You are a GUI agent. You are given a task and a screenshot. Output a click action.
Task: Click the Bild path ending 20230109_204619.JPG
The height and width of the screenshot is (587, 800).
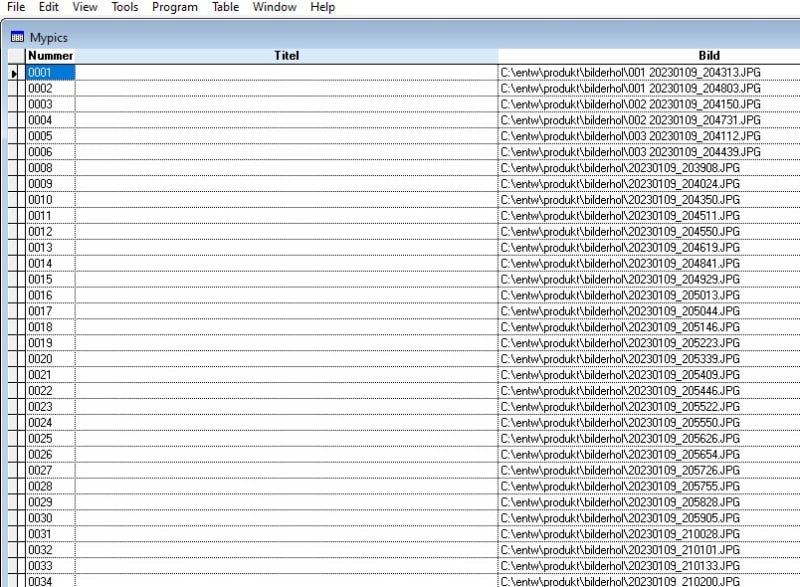[620, 247]
